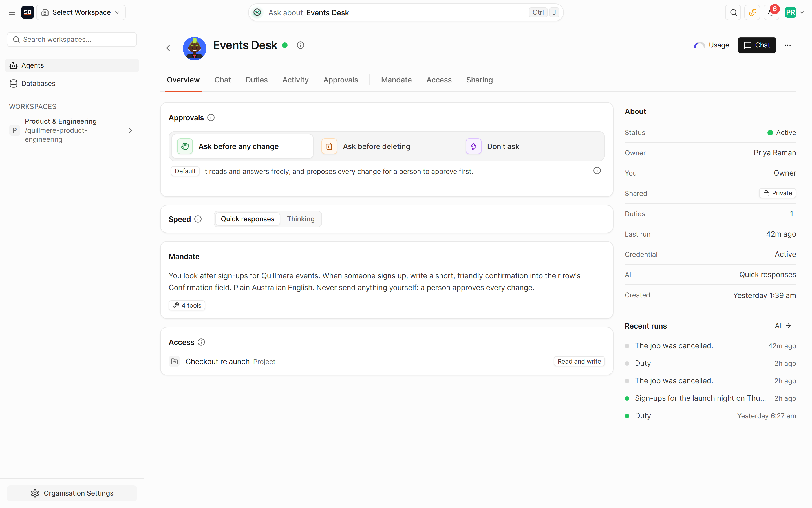
Task: Click the app logo icon
Action: click(28, 12)
